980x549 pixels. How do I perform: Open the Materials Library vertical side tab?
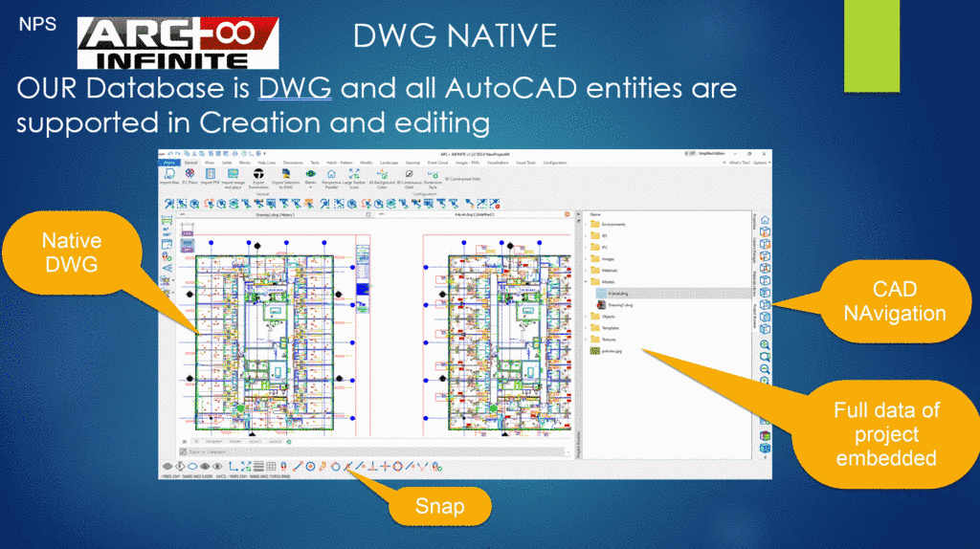pos(754,283)
